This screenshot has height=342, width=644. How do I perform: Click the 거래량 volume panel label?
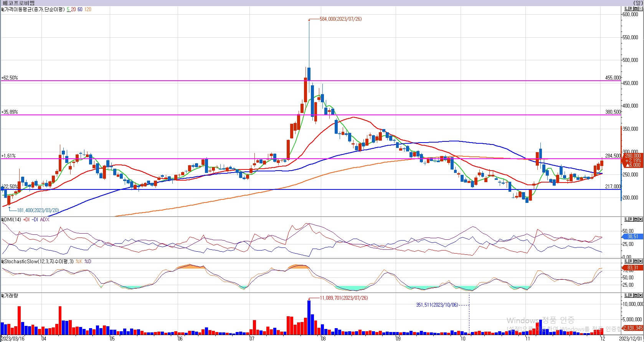11,296
